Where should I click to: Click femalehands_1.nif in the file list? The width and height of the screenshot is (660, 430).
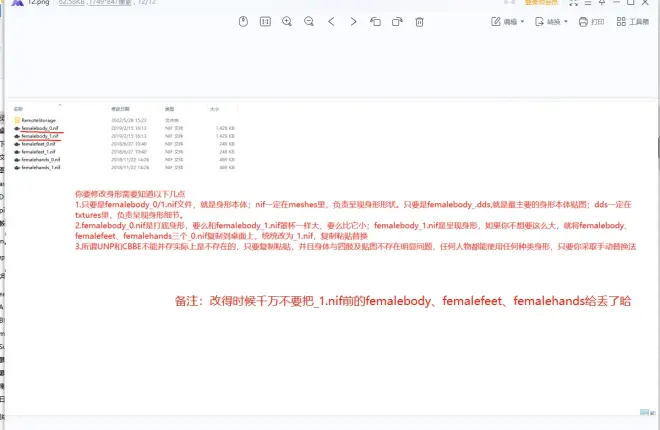point(41,166)
